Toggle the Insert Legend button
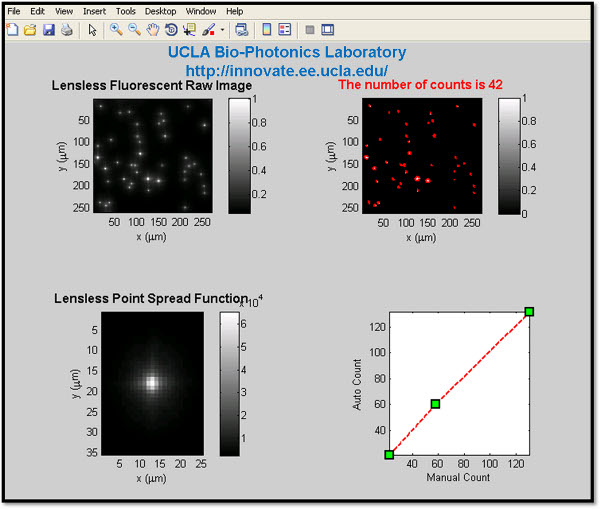Viewport: 600px width, 509px height. click(x=285, y=30)
